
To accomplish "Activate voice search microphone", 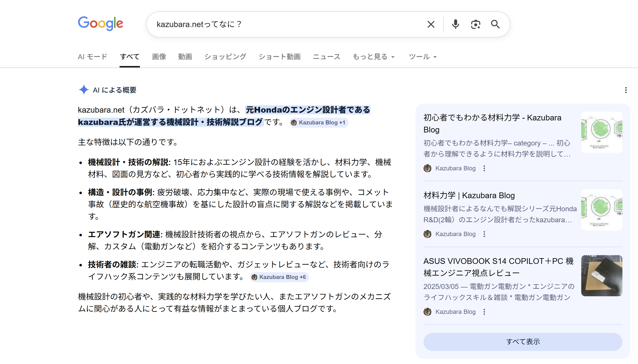I will click(x=456, y=24).
